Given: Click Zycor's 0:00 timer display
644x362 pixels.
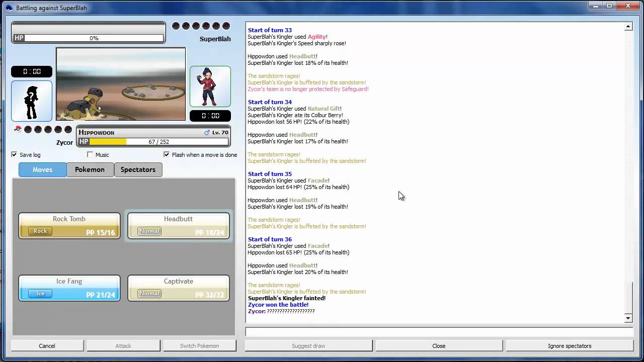Looking at the screenshot, I should (32, 71).
